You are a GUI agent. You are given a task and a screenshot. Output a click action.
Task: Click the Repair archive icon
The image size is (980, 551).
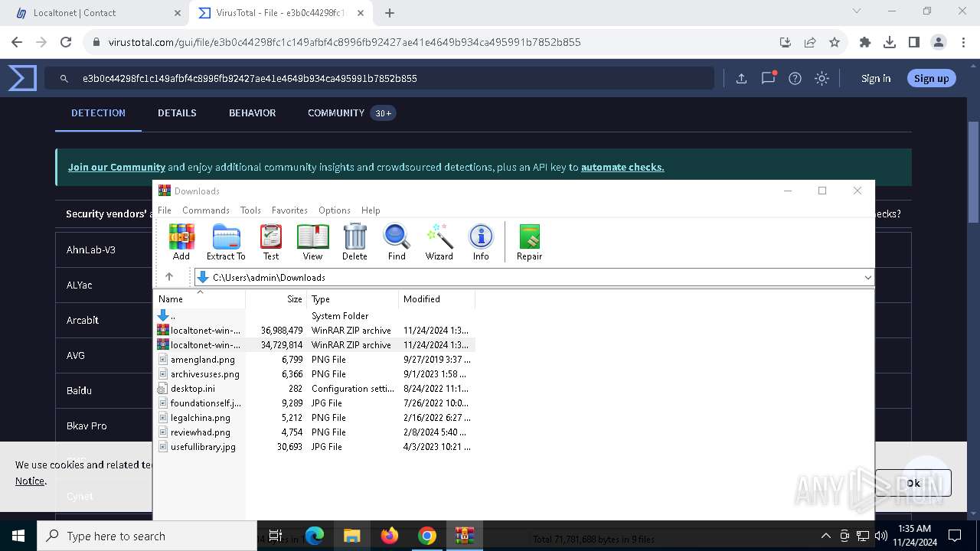tap(529, 242)
